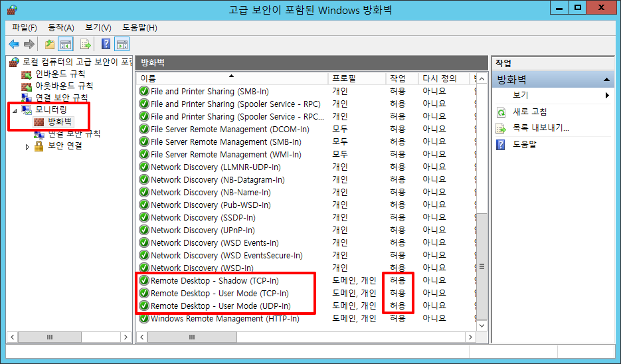
Task: Click the application icon in title bar
Action: pyautogui.click(x=12, y=9)
